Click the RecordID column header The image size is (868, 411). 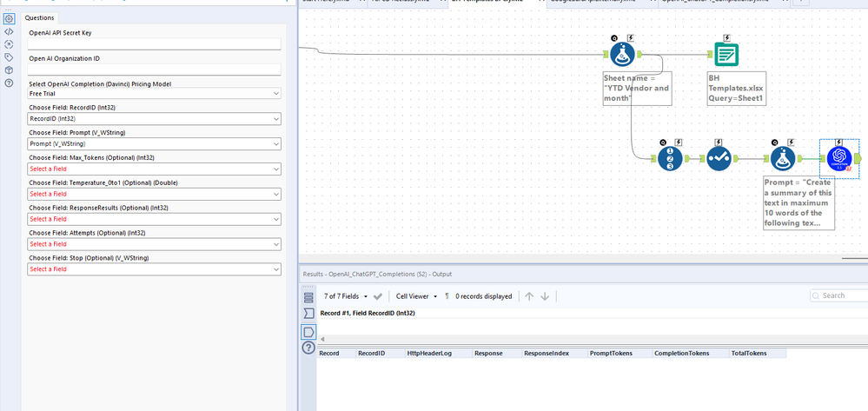coord(381,353)
